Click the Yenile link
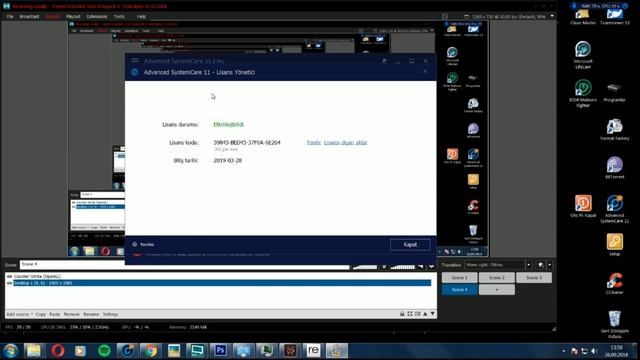 313,142
